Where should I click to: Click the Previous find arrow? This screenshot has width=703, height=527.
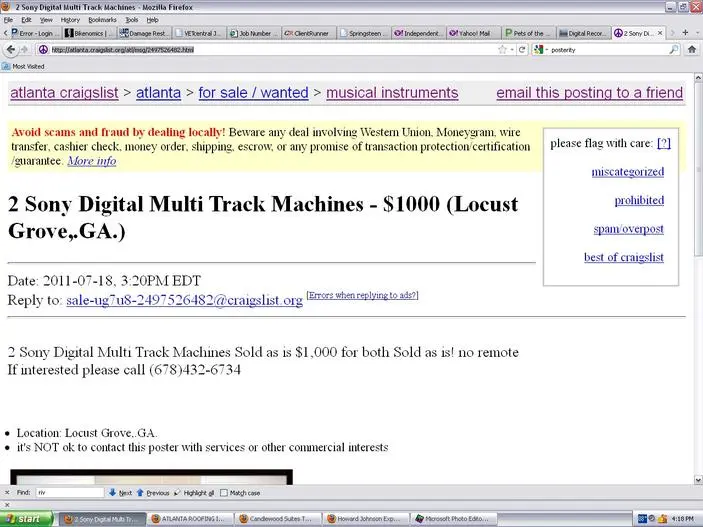[x=153, y=492]
